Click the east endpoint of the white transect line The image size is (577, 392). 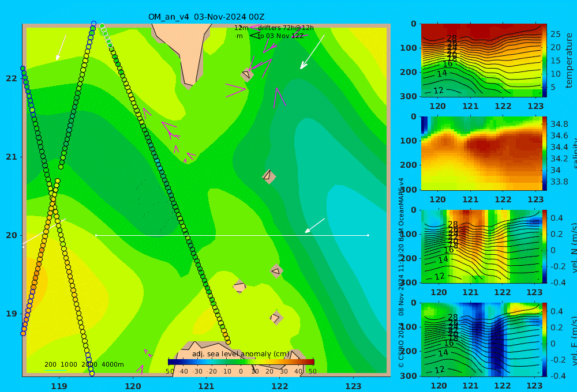pos(368,235)
